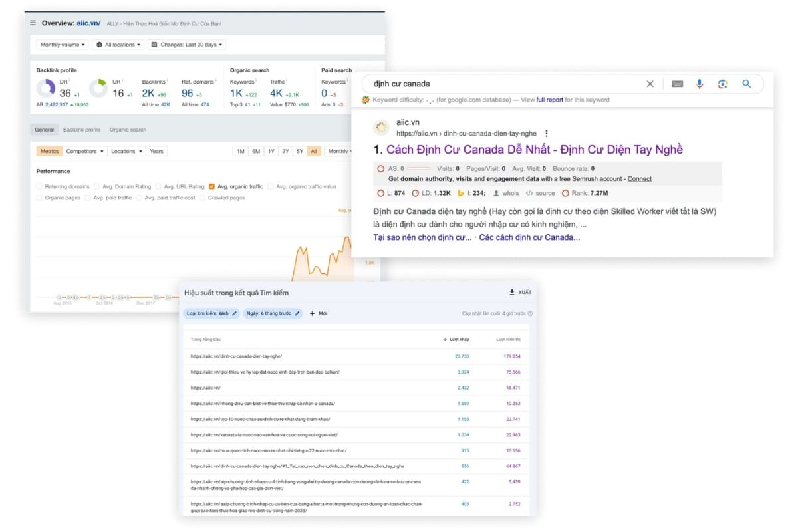This screenshot has width=798, height=532.
Task: Enable the Avg. URL Rating checkbox
Action: (159, 187)
